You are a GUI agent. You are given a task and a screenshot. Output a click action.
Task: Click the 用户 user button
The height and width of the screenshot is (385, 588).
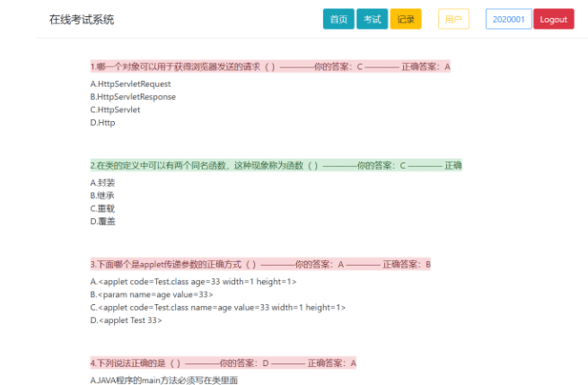[x=453, y=19]
